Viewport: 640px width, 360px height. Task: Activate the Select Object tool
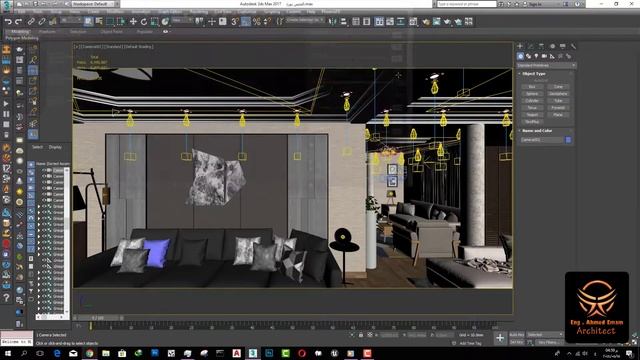point(88,22)
